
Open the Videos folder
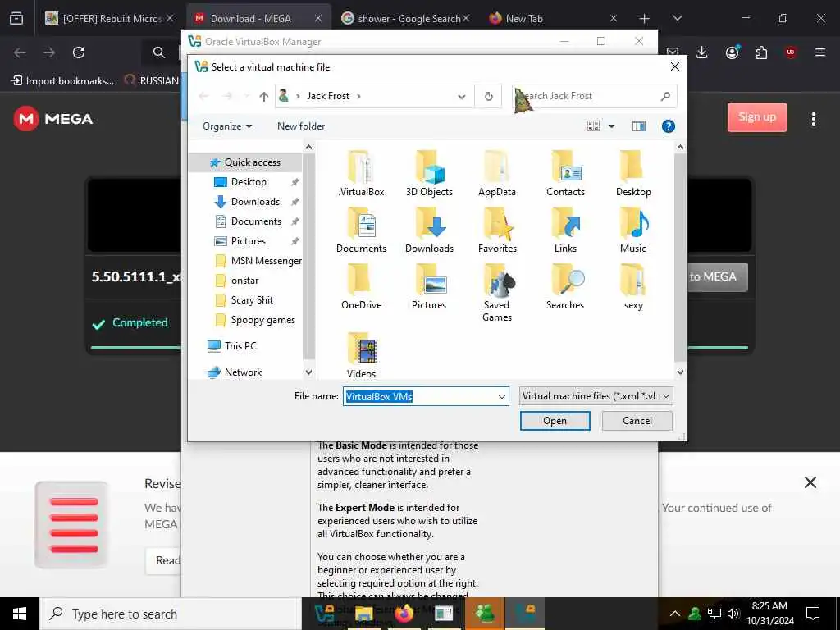click(x=361, y=355)
